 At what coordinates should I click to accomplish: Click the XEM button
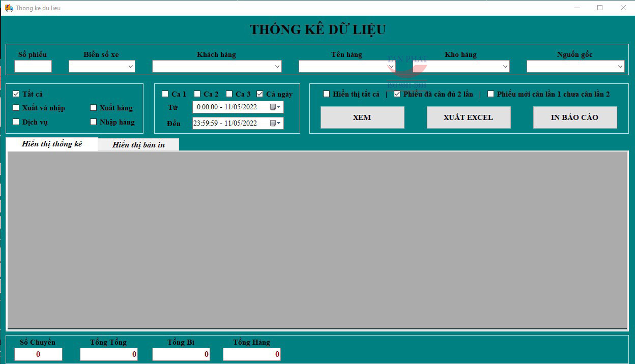[x=362, y=117]
